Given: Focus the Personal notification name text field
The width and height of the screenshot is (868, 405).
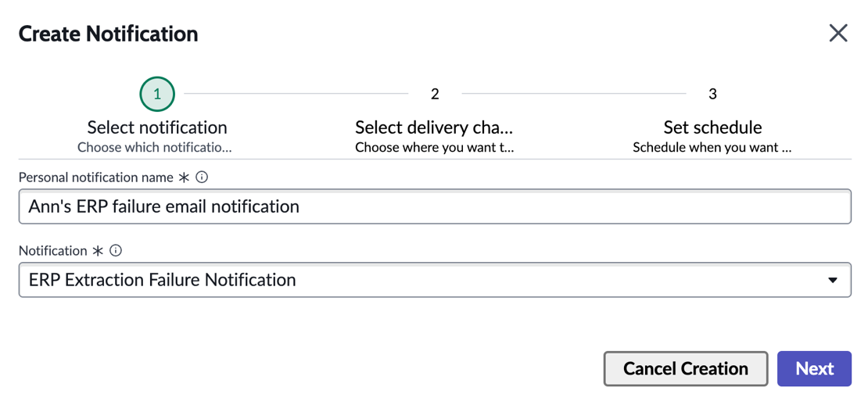Looking at the screenshot, I should tap(435, 206).
